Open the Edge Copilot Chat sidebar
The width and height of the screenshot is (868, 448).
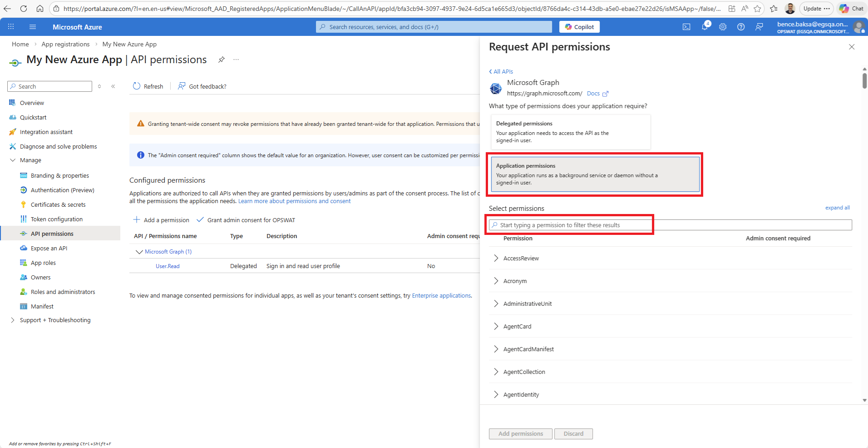click(x=851, y=9)
